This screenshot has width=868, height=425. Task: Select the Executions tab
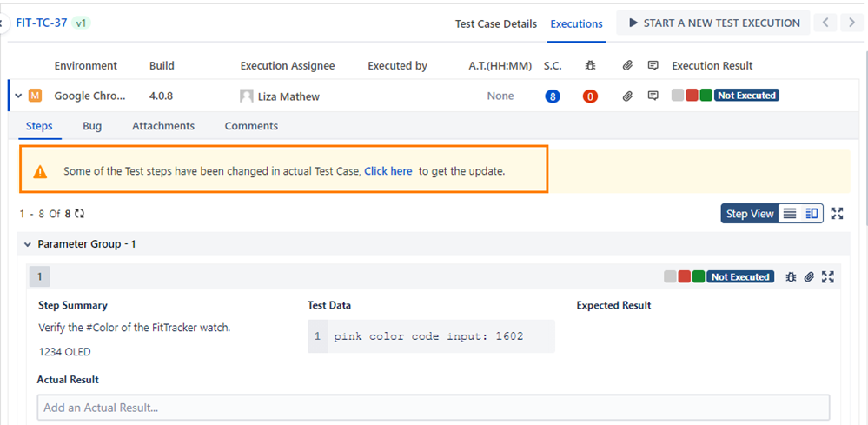[x=576, y=23]
